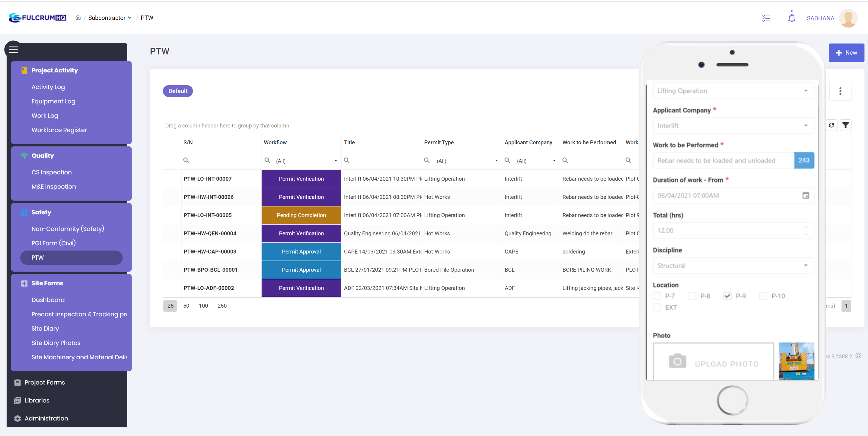
Task: Check the P-10 location box
Action: pos(763,296)
